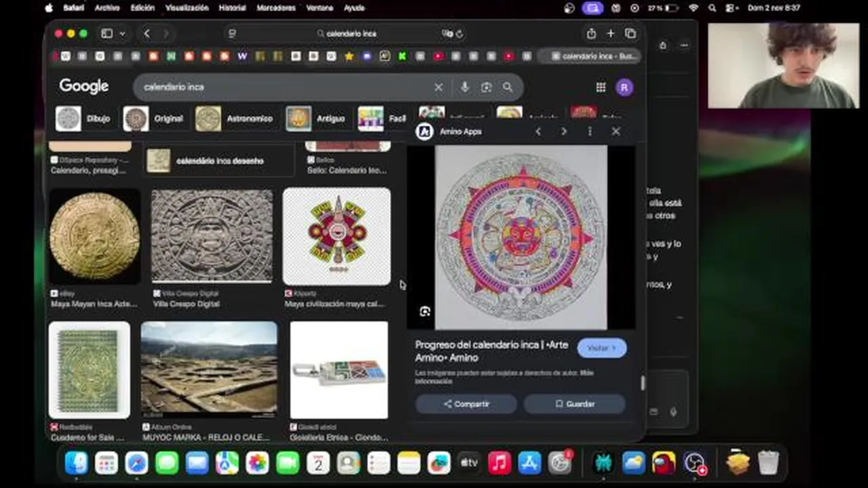Open App Store from the Dock

point(530,463)
